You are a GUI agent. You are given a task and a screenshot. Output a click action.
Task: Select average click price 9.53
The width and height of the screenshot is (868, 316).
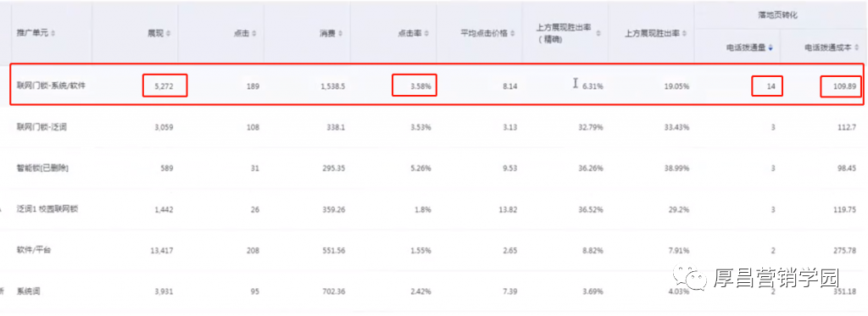(510, 169)
